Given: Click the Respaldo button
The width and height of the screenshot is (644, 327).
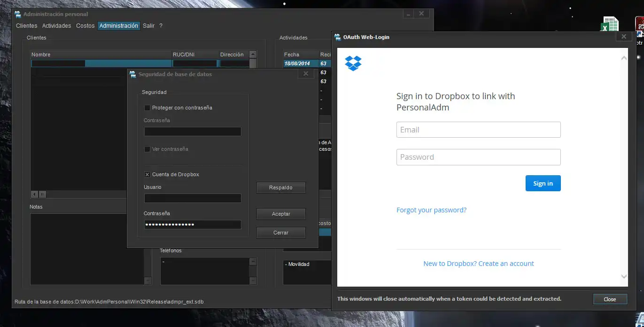Looking at the screenshot, I should pyautogui.click(x=281, y=187).
